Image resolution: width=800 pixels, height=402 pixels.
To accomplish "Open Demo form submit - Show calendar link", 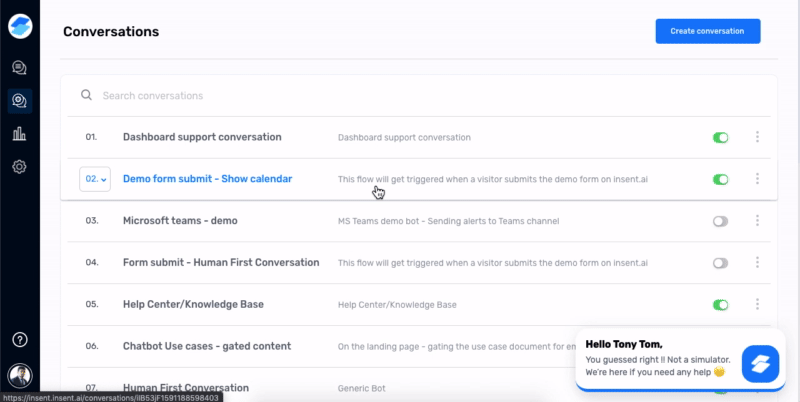I will point(208,179).
